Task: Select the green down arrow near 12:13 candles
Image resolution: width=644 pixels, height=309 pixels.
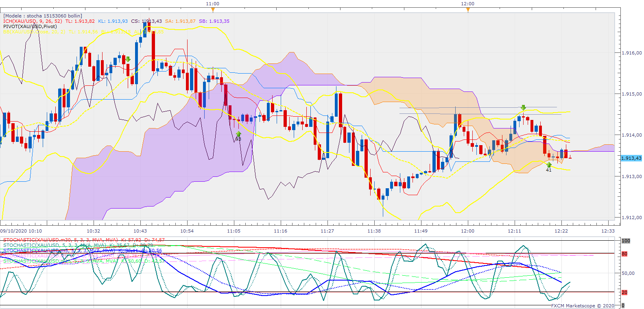Action: click(x=524, y=108)
